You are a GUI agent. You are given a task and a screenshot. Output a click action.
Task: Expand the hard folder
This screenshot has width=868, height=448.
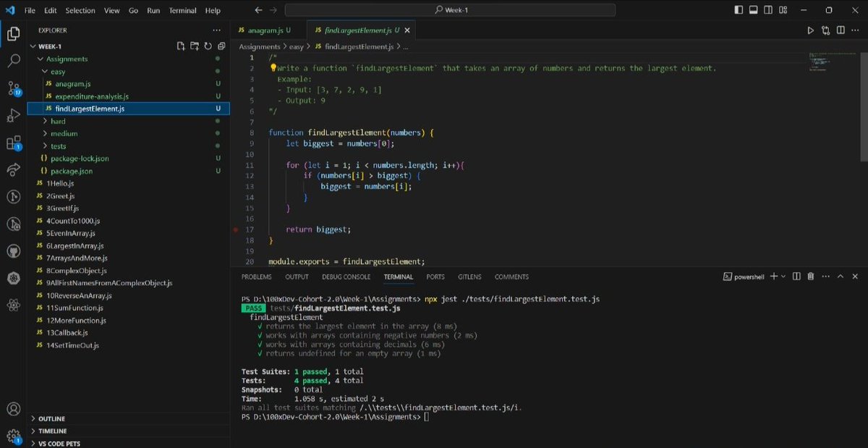click(44, 121)
